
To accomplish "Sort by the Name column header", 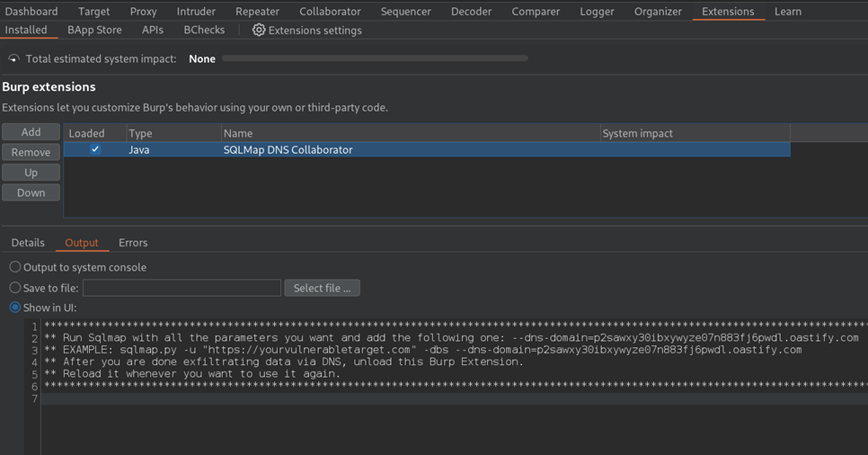I will coord(411,133).
